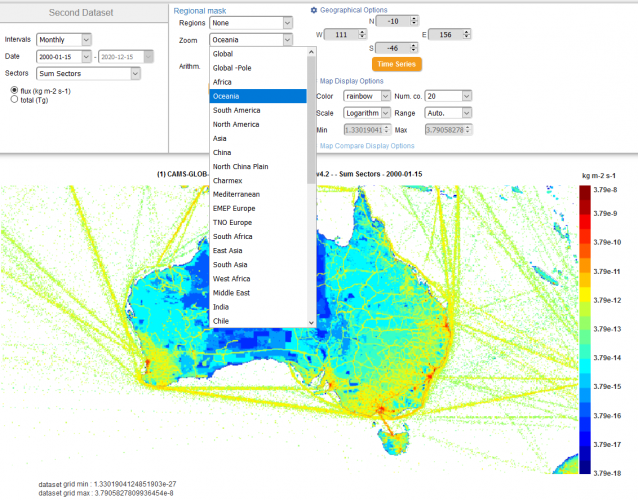638x500 pixels.
Task: Open the Map Display Options link
Action: (x=351, y=81)
